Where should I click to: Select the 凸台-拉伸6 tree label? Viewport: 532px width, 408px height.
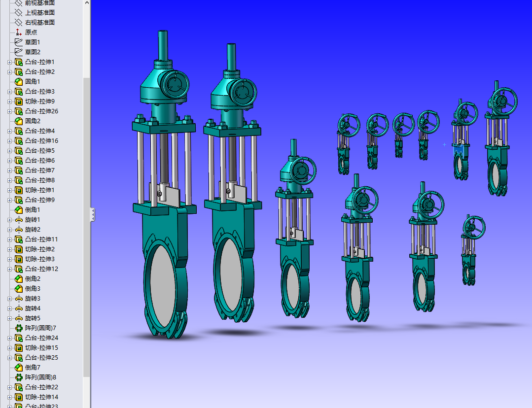click(40, 161)
